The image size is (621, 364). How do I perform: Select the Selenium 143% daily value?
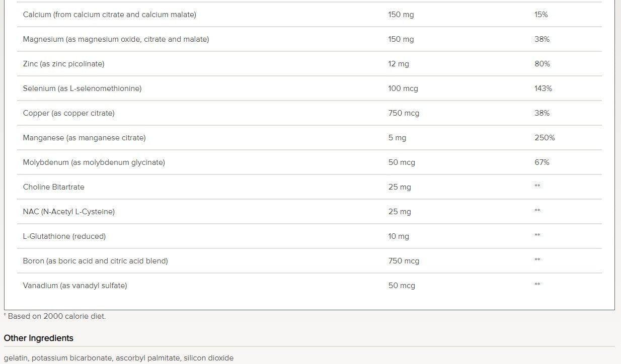tap(543, 88)
